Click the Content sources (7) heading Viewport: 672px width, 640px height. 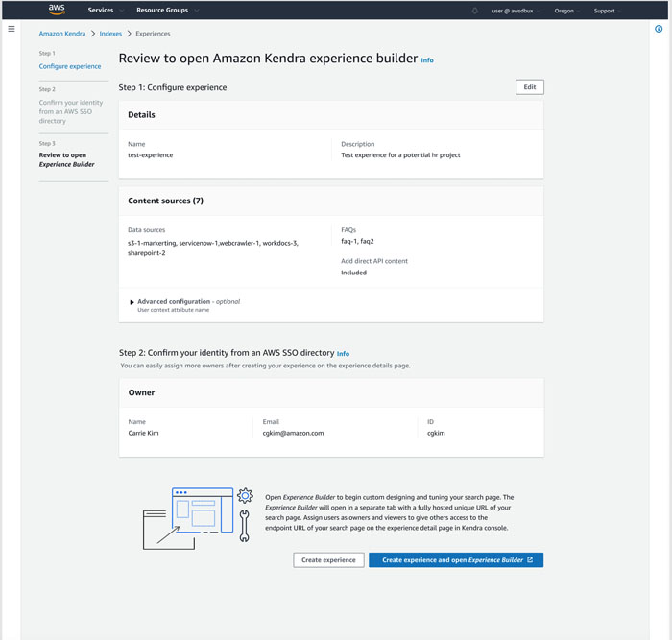pyautogui.click(x=165, y=201)
